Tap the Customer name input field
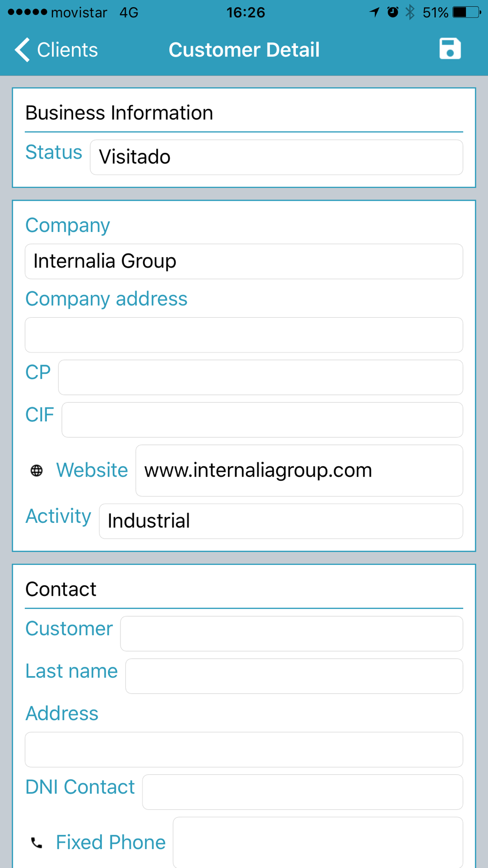 [x=291, y=634]
